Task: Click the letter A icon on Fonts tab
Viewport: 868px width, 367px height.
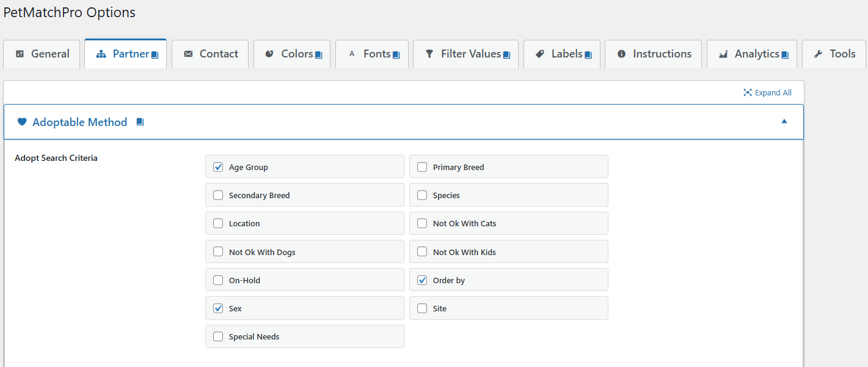Action: [351, 54]
